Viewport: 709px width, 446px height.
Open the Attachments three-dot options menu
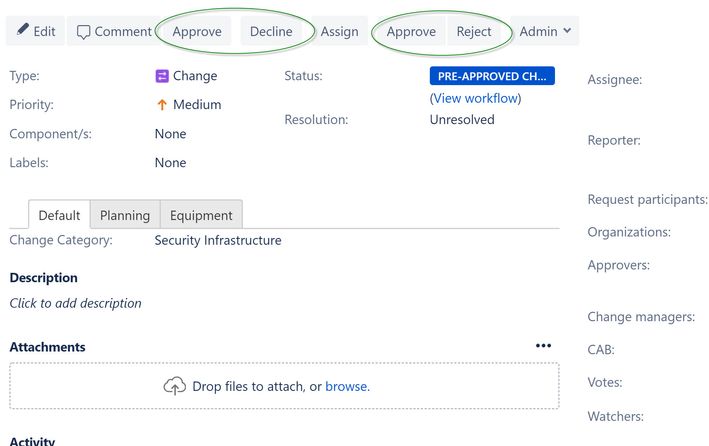pyautogui.click(x=543, y=346)
